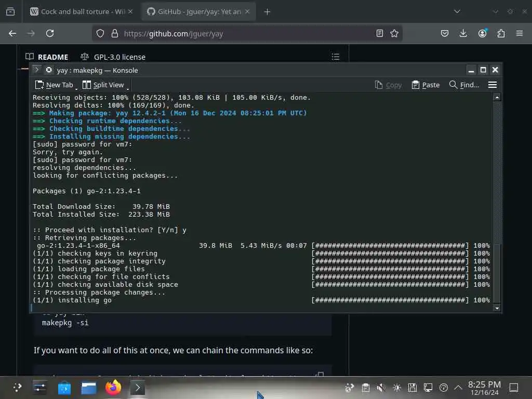Click Split View in Konsole
This screenshot has width=532, height=399.
click(x=103, y=85)
